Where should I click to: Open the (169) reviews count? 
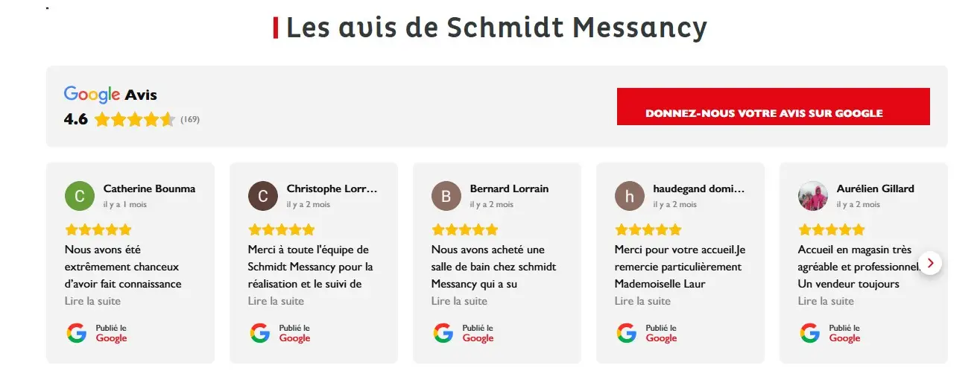[190, 119]
